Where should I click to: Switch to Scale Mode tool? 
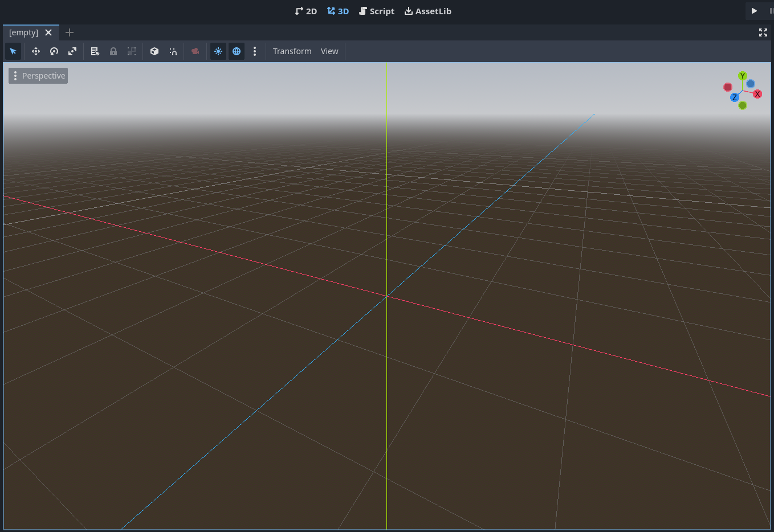click(x=72, y=51)
